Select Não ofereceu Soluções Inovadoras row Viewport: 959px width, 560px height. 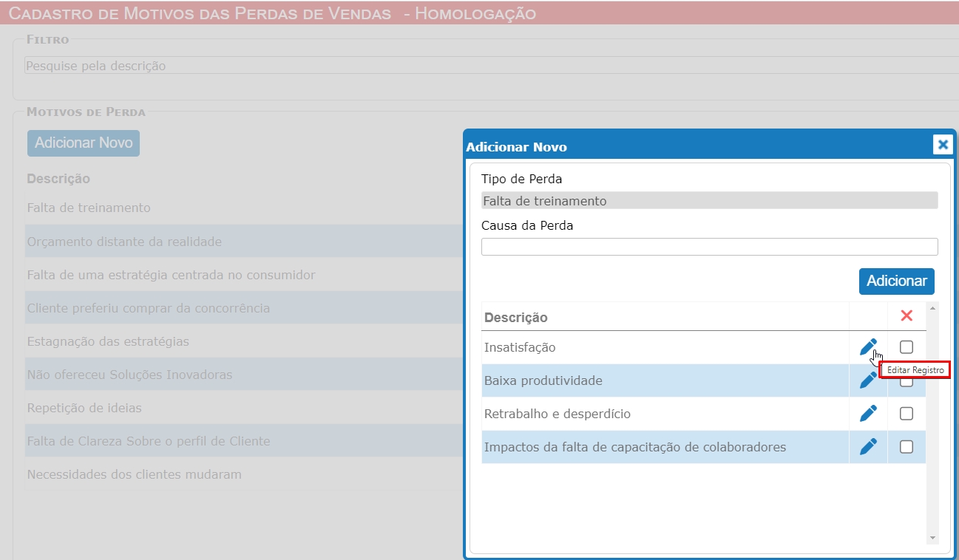tap(244, 375)
